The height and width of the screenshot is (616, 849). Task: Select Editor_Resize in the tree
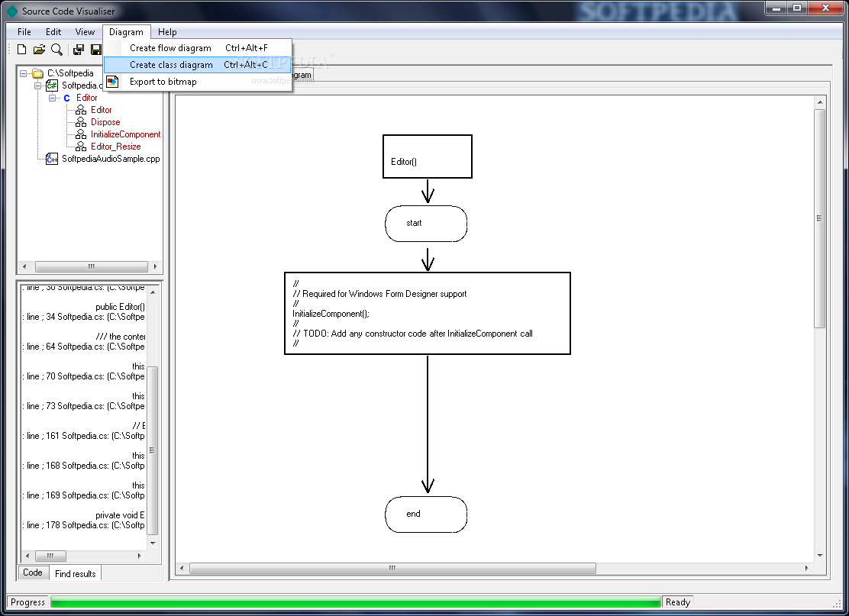(x=116, y=147)
